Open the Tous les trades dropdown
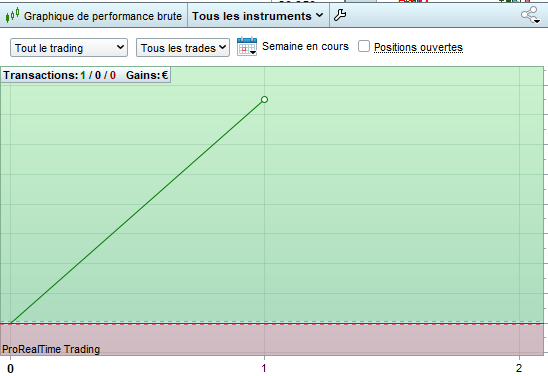This screenshot has width=548, height=376. point(183,48)
